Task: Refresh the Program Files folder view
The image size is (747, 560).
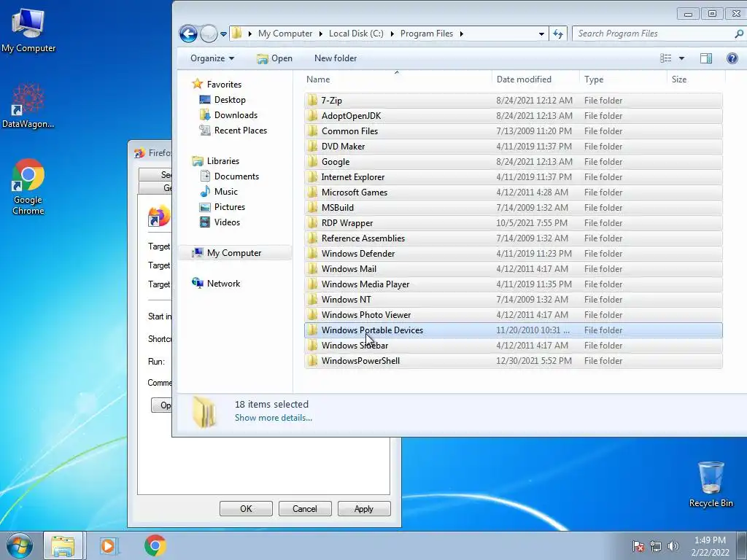Action: (x=558, y=34)
